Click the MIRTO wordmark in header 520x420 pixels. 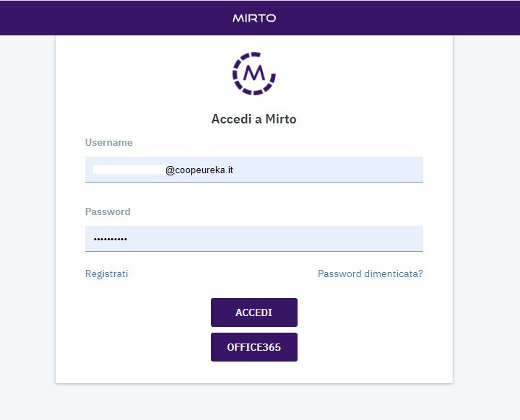(x=254, y=18)
